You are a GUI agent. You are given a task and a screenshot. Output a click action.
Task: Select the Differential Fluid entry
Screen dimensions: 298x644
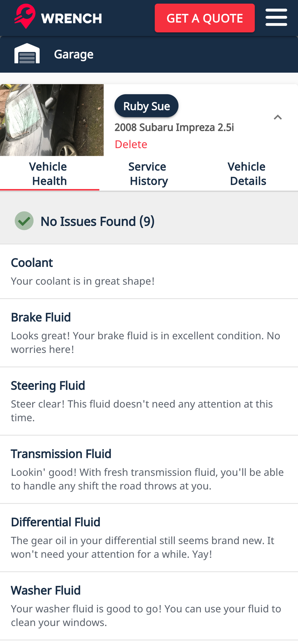point(149,538)
